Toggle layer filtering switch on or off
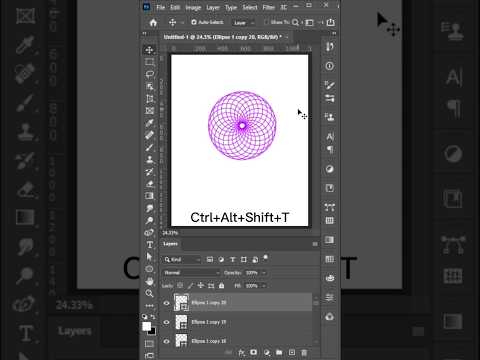 coord(265,258)
